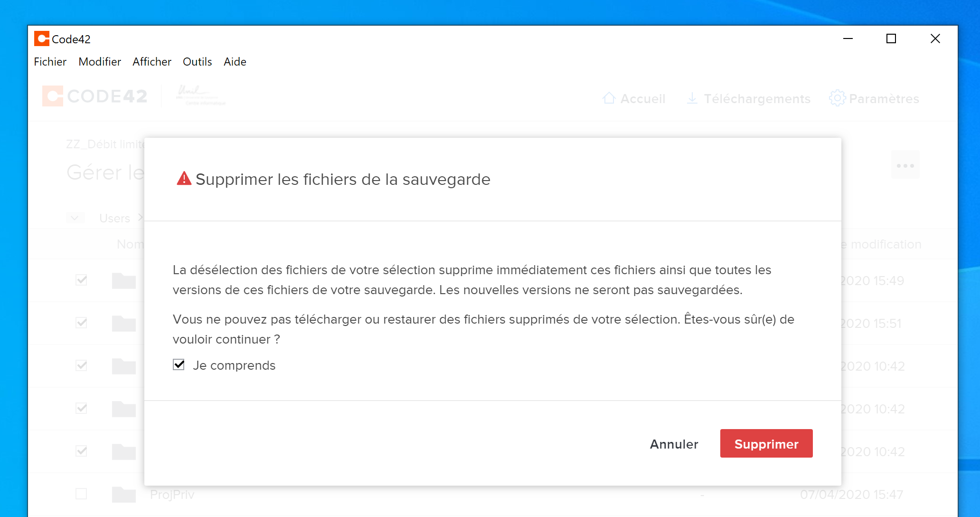Click the faded CODE42 header logo
This screenshot has width=980, height=517.
click(x=95, y=96)
